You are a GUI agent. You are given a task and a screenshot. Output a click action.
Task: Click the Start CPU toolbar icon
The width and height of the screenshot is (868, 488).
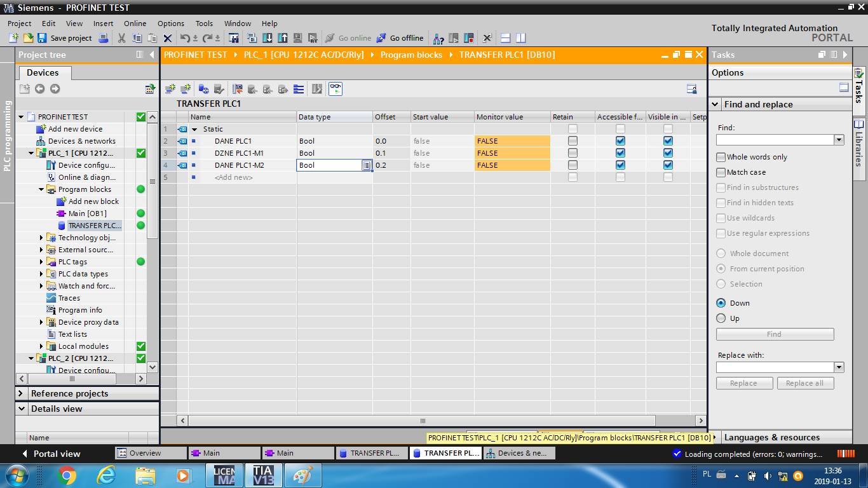(x=454, y=38)
